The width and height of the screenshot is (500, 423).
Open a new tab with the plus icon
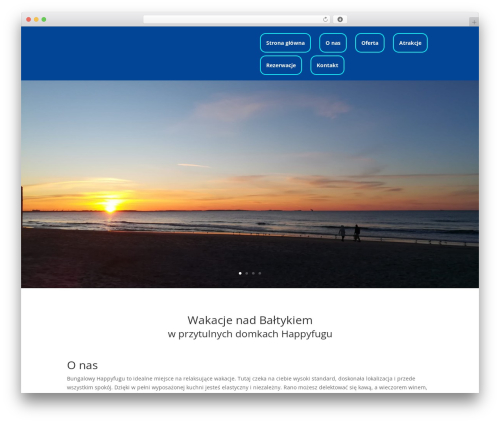pos(474,22)
